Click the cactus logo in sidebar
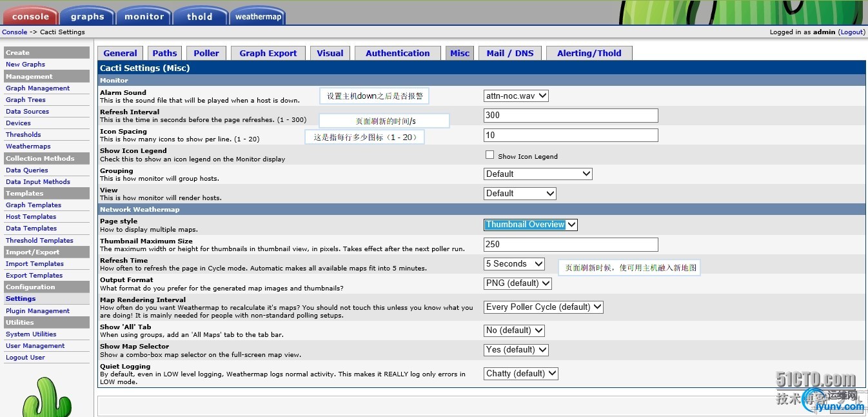Image resolution: width=868 pixels, height=417 pixels. 46,396
